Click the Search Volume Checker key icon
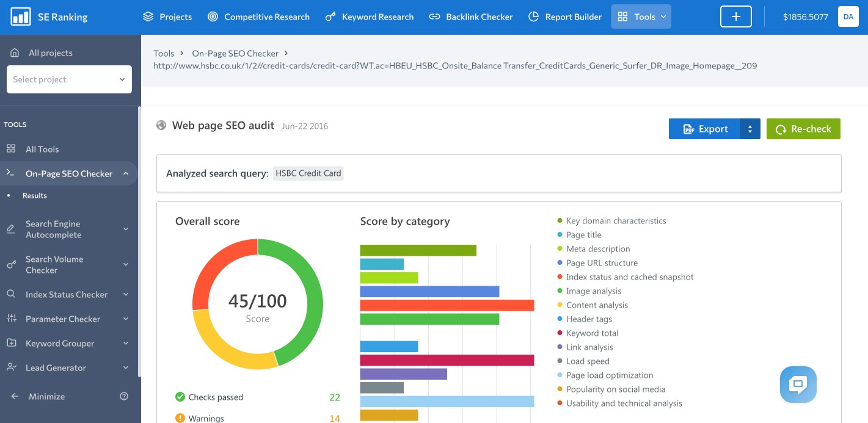The width and height of the screenshot is (868, 423). (x=11, y=264)
